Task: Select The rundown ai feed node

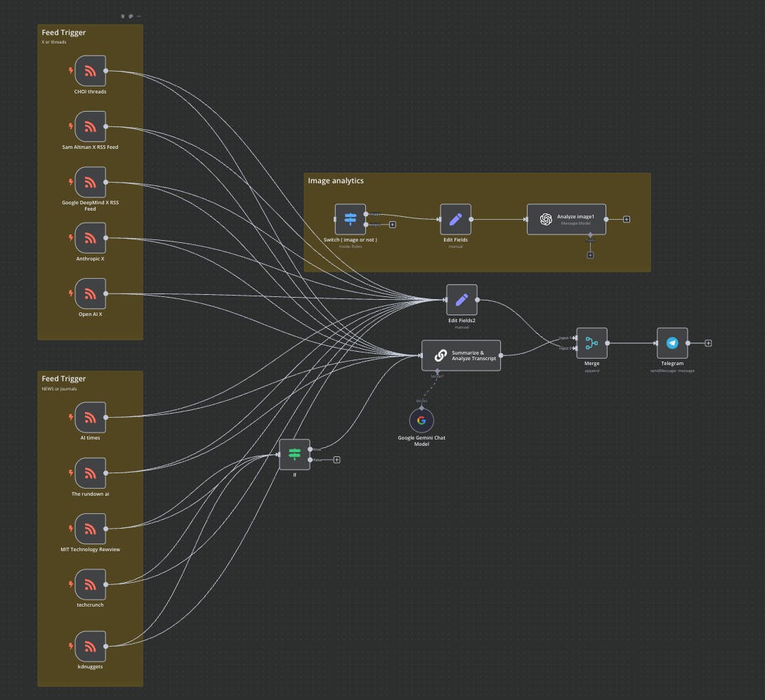Action: pos(90,473)
